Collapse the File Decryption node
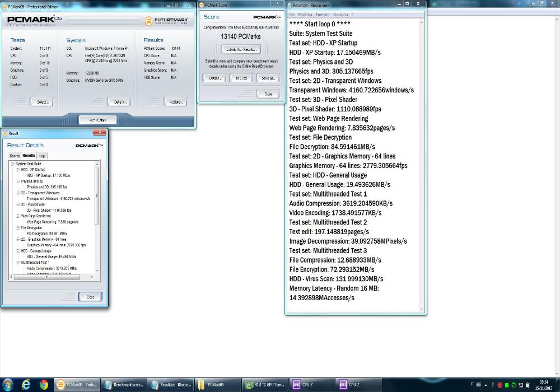560x392 pixels. 18,227
